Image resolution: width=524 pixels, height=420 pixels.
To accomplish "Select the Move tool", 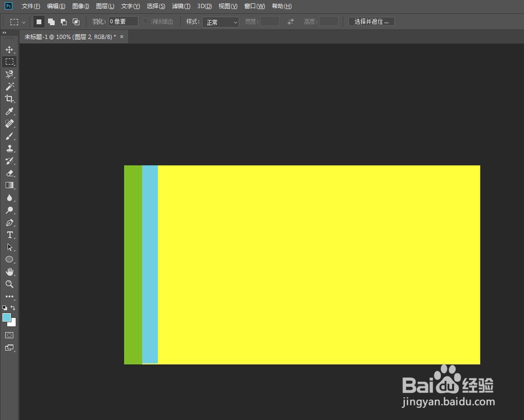I will click(x=9, y=50).
